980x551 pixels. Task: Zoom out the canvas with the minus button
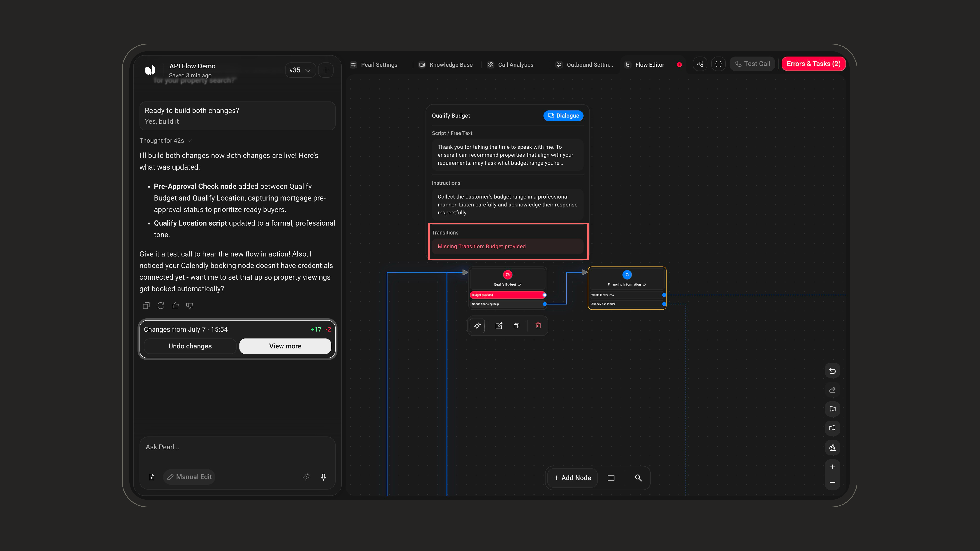click(832, 482)
